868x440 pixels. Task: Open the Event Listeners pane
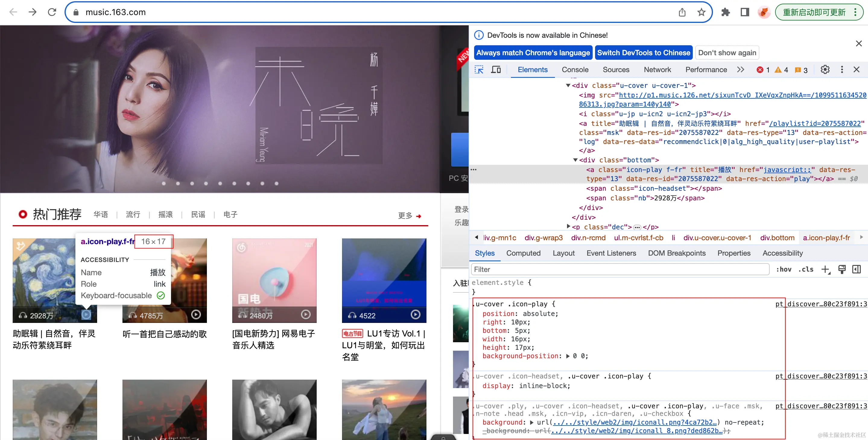click(x=611, y=253)
